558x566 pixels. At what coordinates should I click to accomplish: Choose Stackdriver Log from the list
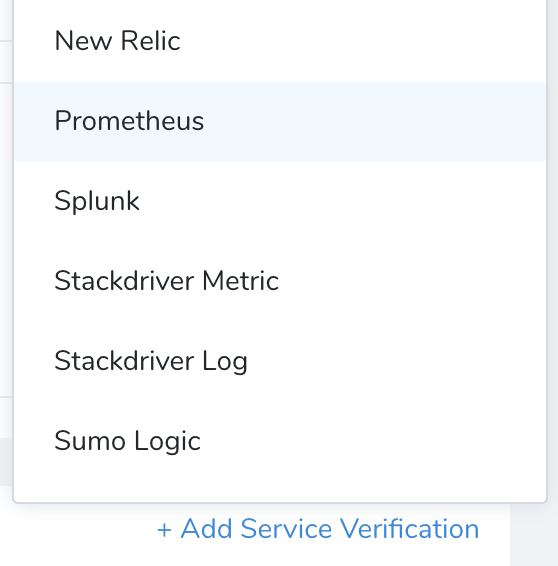280,361
